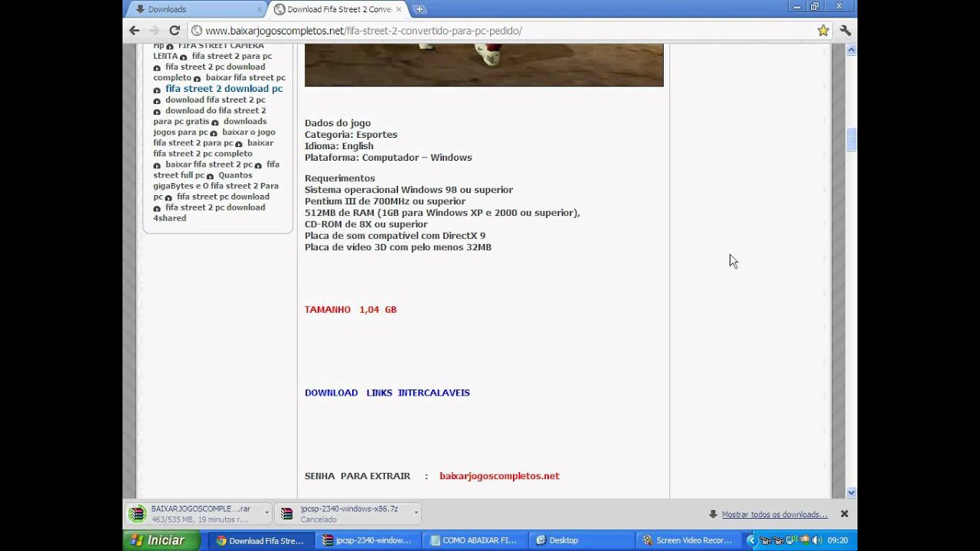The height and width of the screenshot is (551, 980).
Task: Expand hidden system tray icons arrow
Action: coord(750,540)
